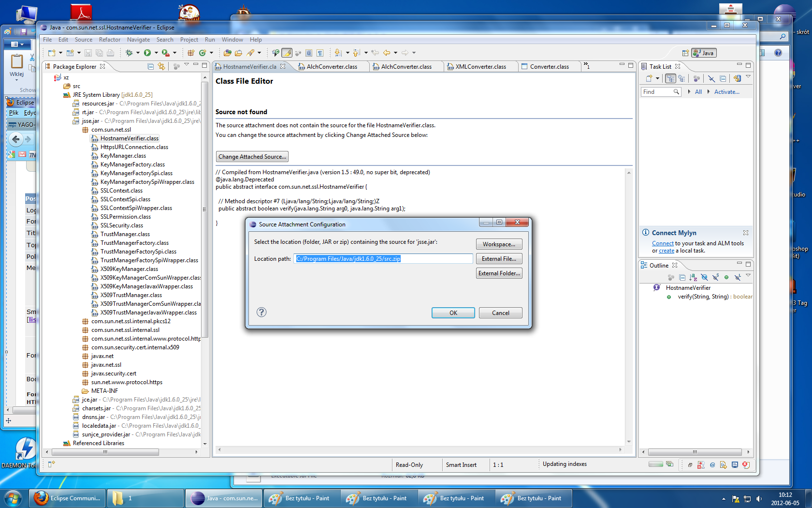
Task: Switch to the Converter.class editor tab
Action: pyautogui.click(x=550, y=67)
